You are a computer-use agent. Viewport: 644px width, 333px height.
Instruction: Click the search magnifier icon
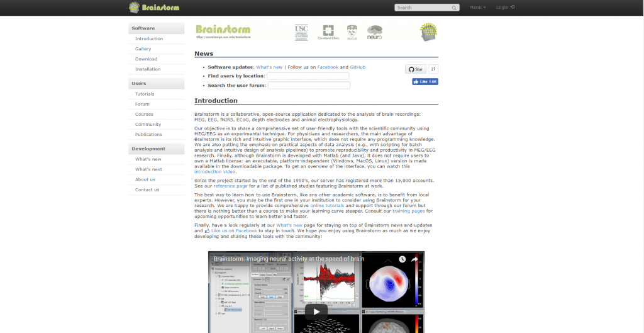[x=454, y=8]
